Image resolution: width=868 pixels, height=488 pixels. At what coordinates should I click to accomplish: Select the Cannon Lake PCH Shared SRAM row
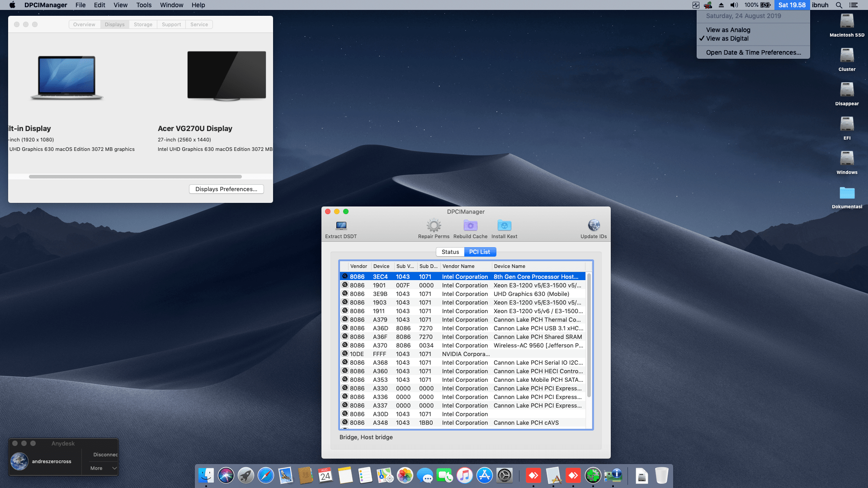coord(462,337)
